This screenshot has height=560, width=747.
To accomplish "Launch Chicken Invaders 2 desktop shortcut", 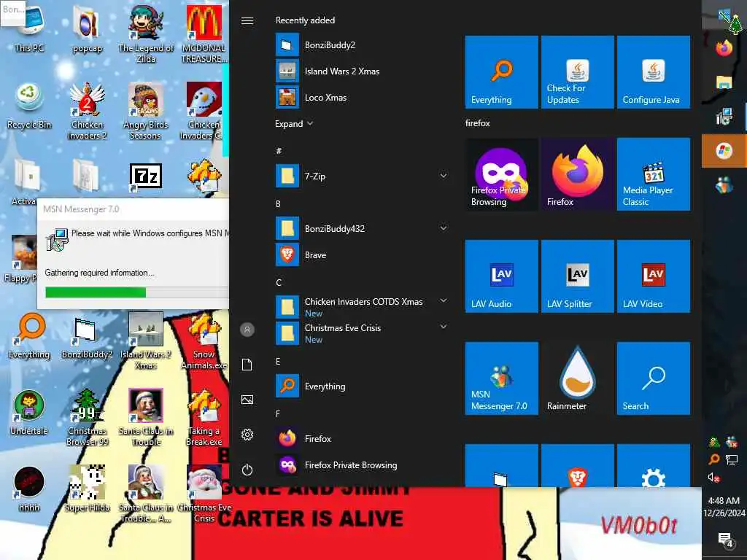I will tap(88, 111).
